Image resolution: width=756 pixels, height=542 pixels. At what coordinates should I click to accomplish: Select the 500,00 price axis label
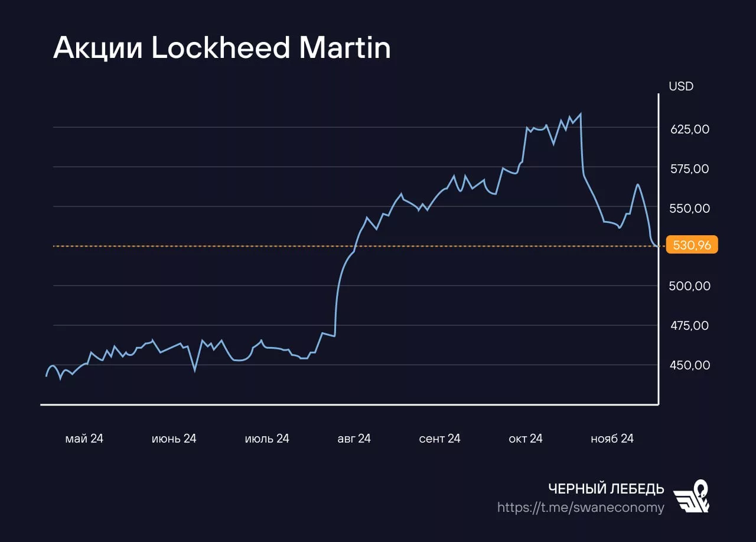[690, 285]
